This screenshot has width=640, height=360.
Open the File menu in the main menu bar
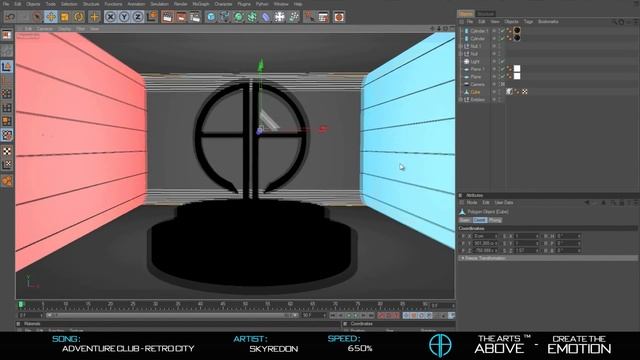coord(6,4)
